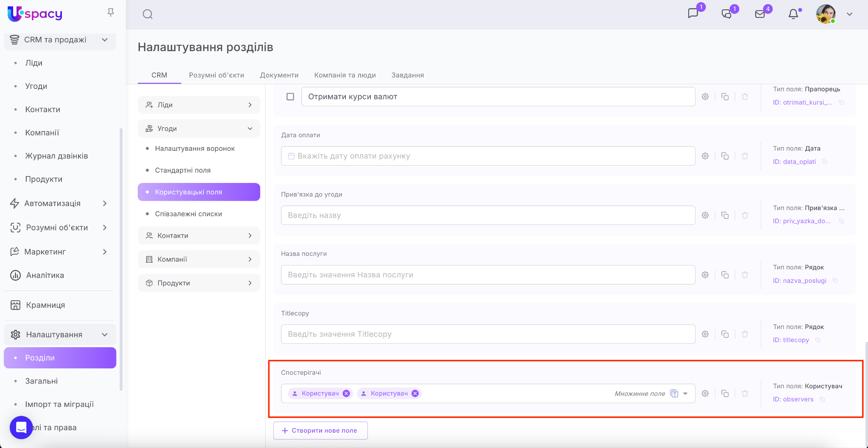
Task: Remove the second Користувач tag
Action: tap(415, 393)
